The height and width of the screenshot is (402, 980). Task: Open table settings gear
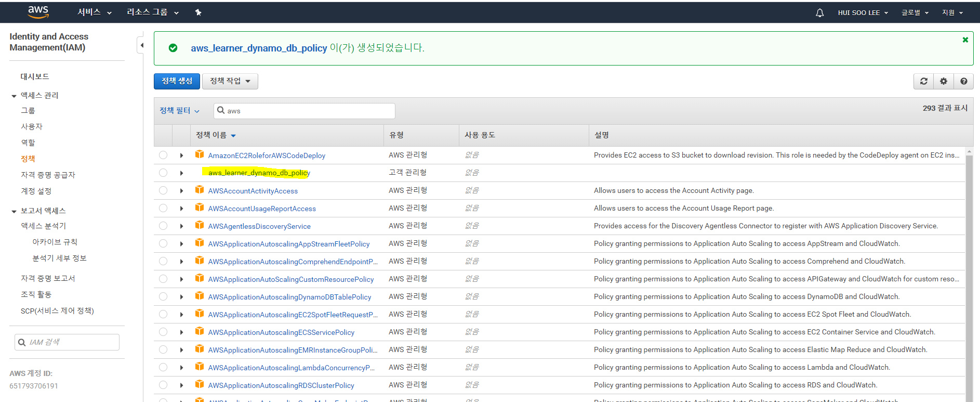point(944,81)
